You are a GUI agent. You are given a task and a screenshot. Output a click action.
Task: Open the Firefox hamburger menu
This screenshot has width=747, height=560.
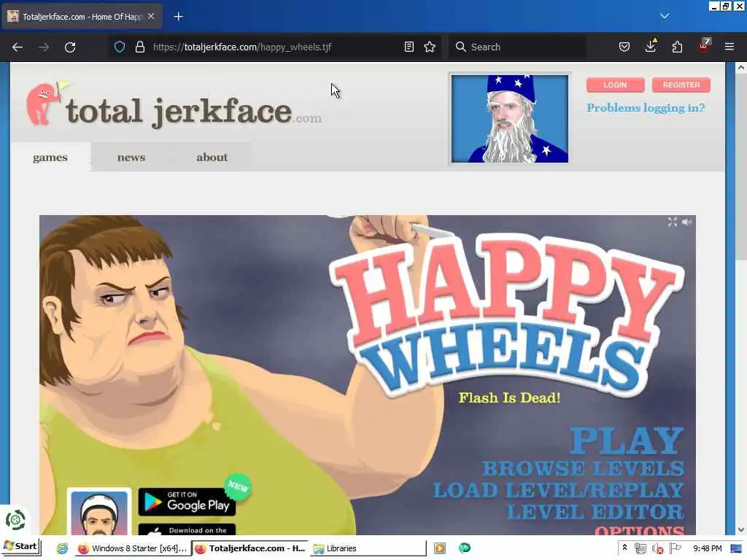(729, 47)
